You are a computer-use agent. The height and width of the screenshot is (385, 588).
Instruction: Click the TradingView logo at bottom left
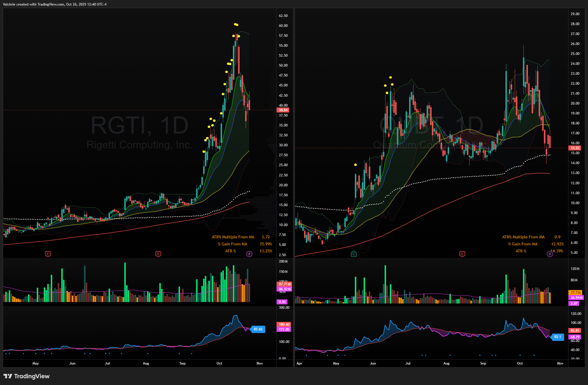[x=27, y=376]
